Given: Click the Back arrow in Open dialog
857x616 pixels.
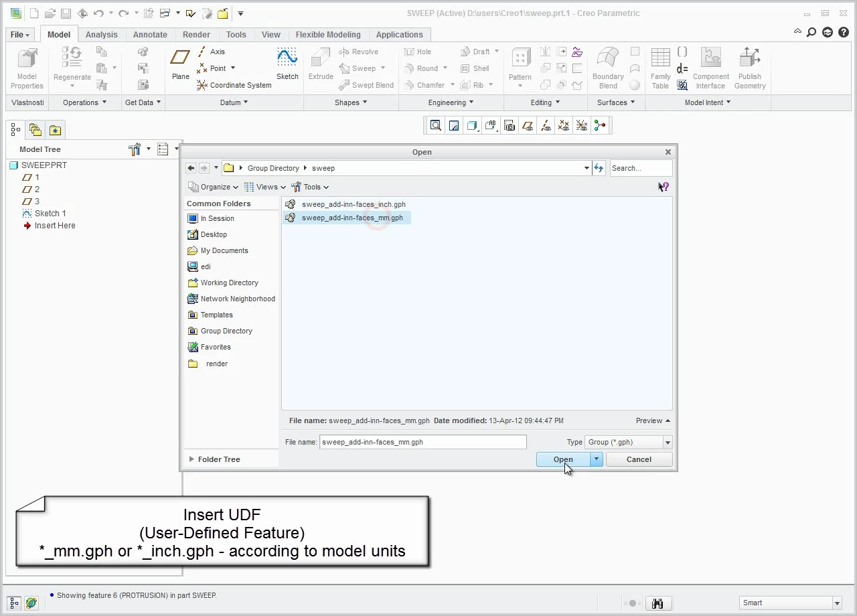Looking at the screenshot, I should coord(191,168).
